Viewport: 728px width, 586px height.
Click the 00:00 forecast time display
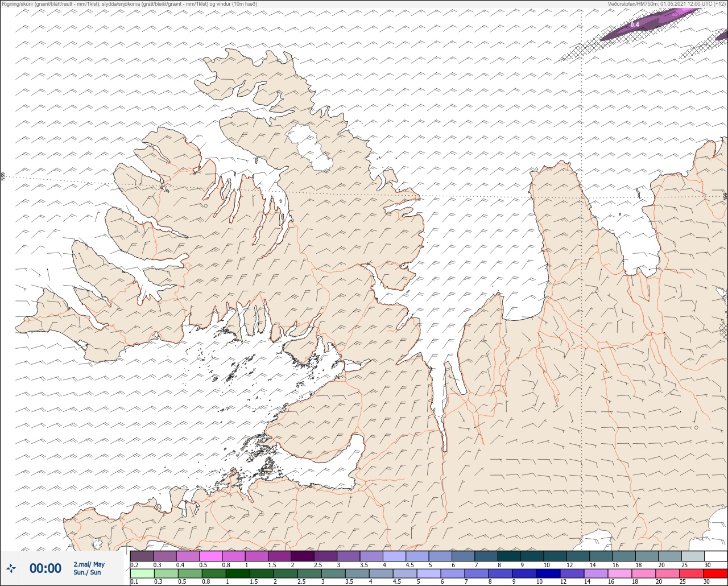pyautogui.click(x=45, y=568)
